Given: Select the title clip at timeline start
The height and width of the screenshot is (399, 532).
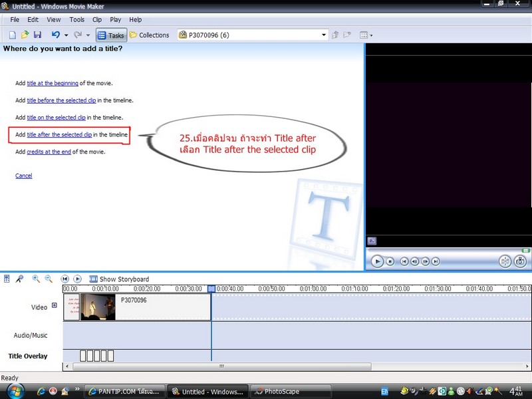Looking at the screenshot, I should [72, 307].
